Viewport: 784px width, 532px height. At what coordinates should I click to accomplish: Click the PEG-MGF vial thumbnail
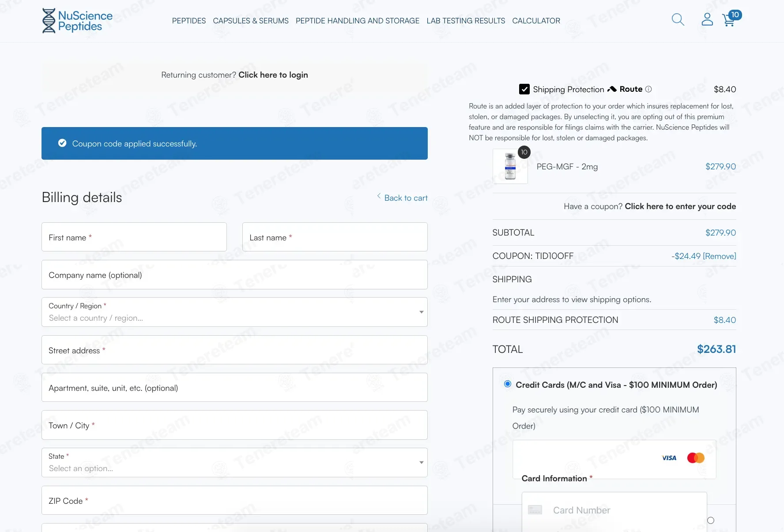[510, 166]
